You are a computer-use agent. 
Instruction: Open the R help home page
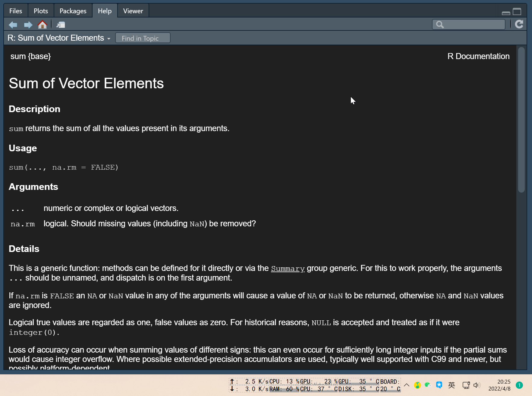(x=42, y=24)
